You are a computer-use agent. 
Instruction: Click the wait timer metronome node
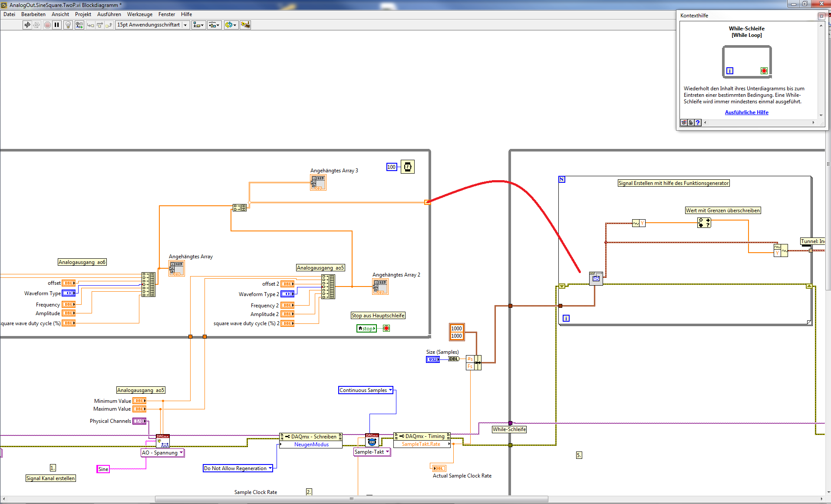pos(408,167)
